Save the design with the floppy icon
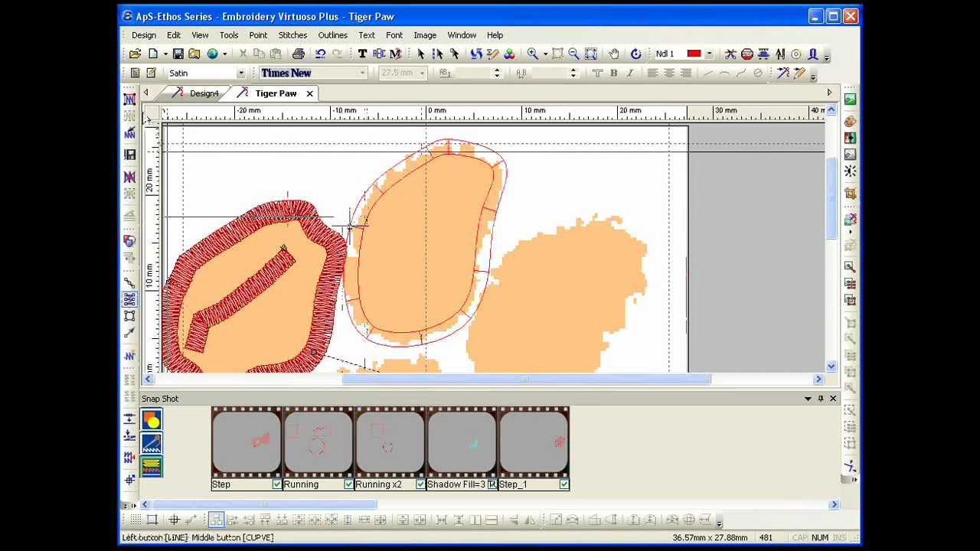980x551 pixels. click(x=178, y=54)
